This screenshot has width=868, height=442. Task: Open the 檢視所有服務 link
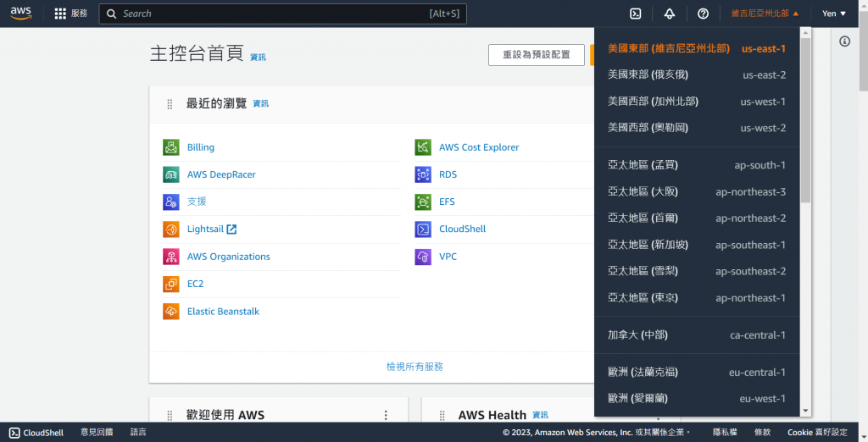[x=415, y=367]
